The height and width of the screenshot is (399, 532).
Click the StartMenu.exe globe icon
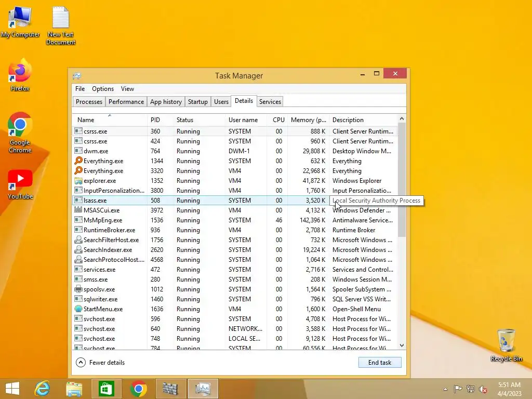pyautogui.click(x=78, y=309)
